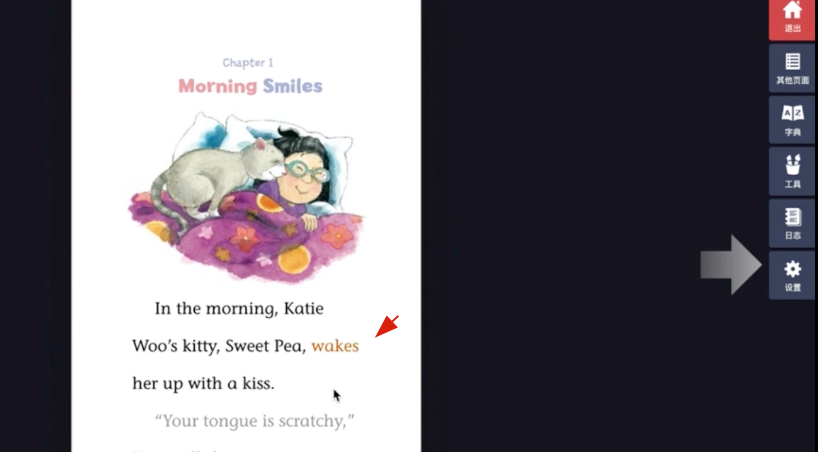The image size is (818, 452).
Task: Open 设置 settings with the gear icon
Action: (x=792, y=275)
